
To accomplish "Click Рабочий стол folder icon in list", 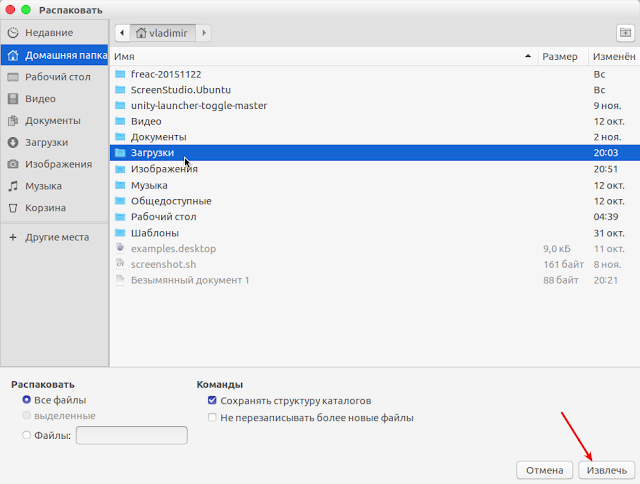I will click(120, 217).
